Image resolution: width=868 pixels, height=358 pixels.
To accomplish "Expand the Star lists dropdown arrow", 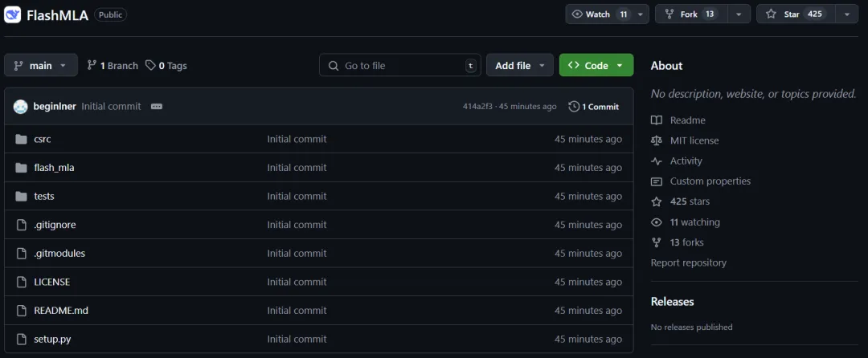I will tap(847, 14).
